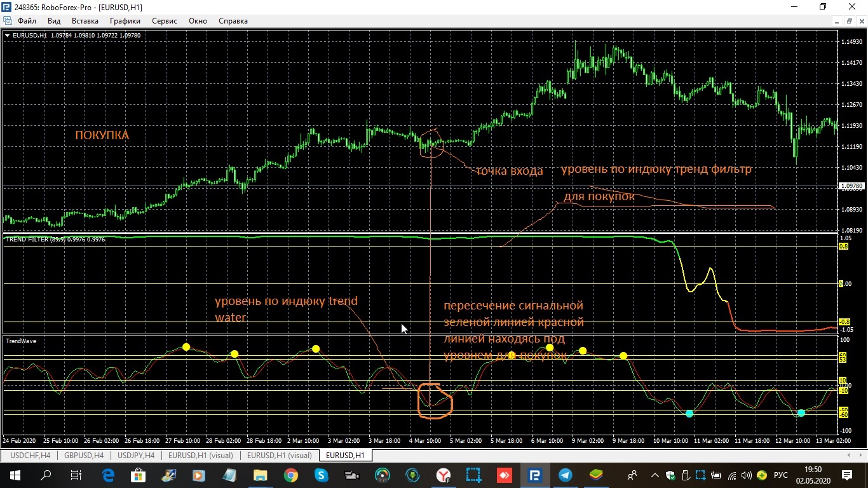This screenshot has height=488, width=868.
Task: Click the chart document icon beside Файл
Action: [x=7, y=21]
